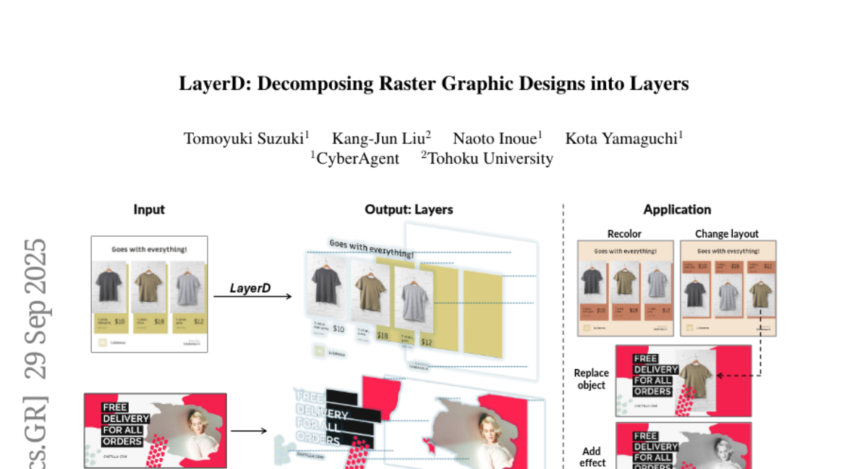Click the Tohoku University affiliation
The height and width of the screenshot is (469, 868).
[x=488, y=159]
